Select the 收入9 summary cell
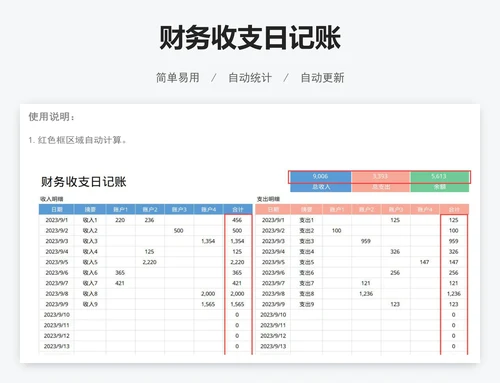Screen dimensions: 500x383 coord(90,304)
